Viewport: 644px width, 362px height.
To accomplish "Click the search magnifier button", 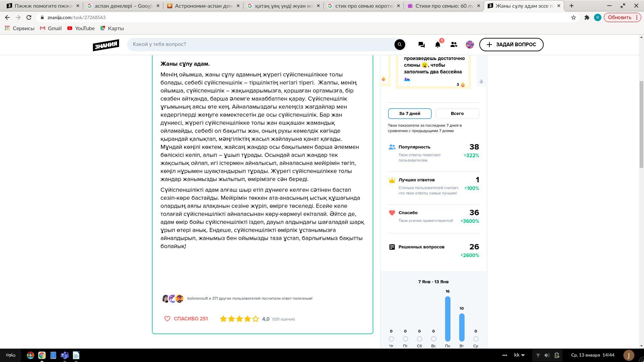I will 399,45.
